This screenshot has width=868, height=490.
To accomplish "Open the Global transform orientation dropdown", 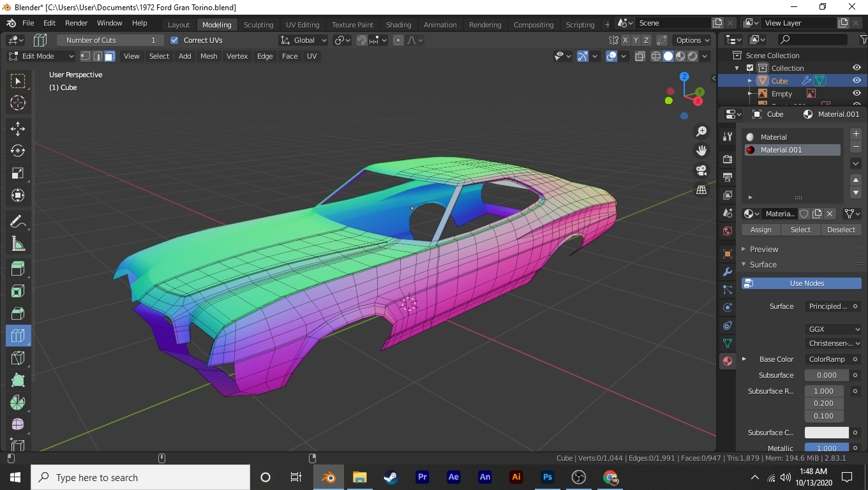I will click(x=304, y=40).
